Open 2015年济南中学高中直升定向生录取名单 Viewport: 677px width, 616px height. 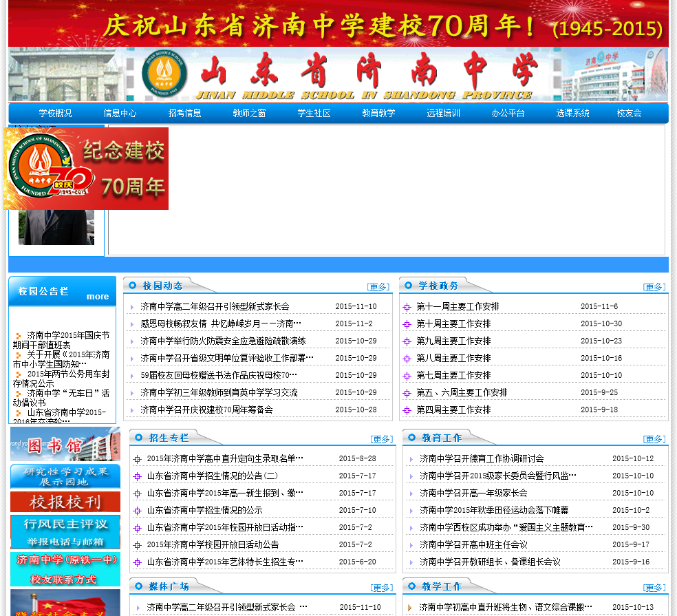click(x=225, y=459)
